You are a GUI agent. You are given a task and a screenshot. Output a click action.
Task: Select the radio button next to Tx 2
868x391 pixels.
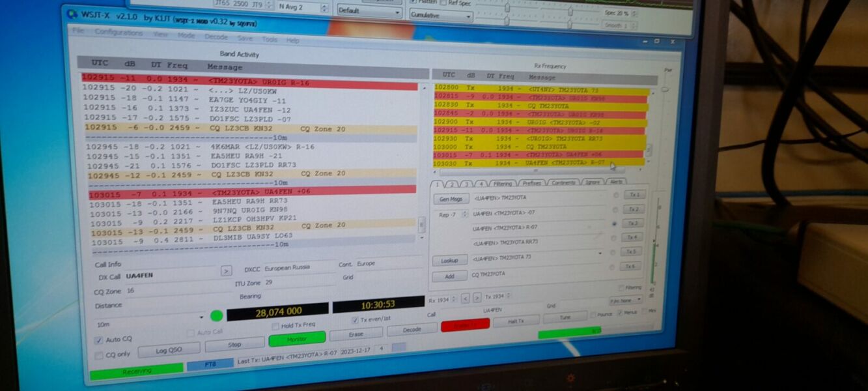coord(615,210)
